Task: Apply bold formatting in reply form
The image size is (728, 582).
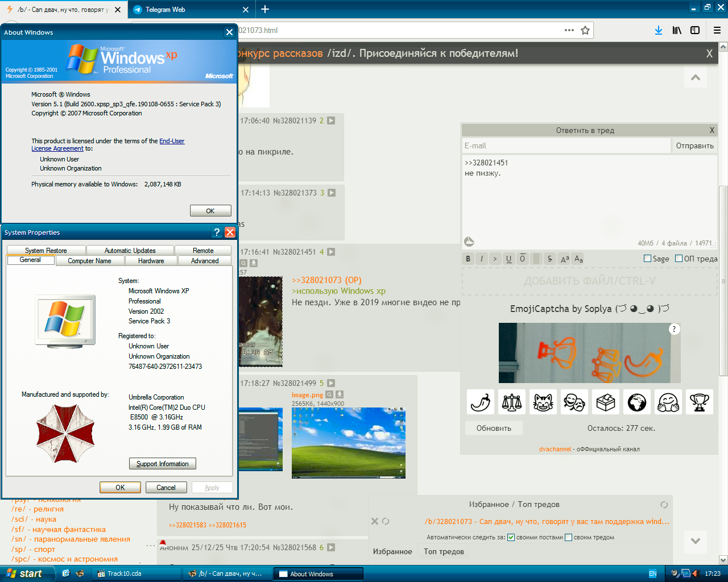Action: point(469,259)
